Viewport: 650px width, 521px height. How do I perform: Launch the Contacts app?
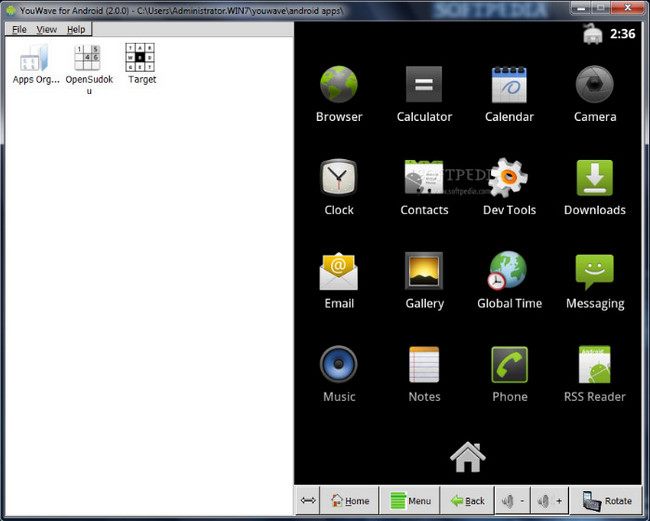[424, 177]
